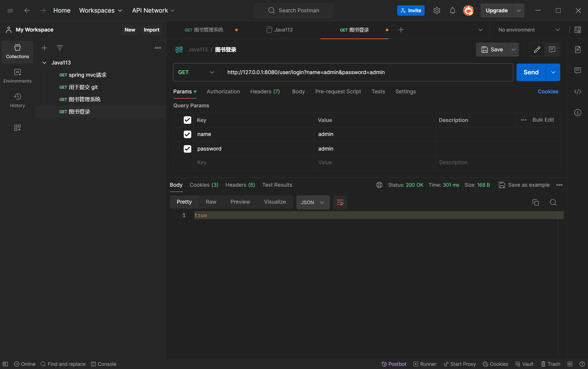Go back with the left arrow

(27, 11)
